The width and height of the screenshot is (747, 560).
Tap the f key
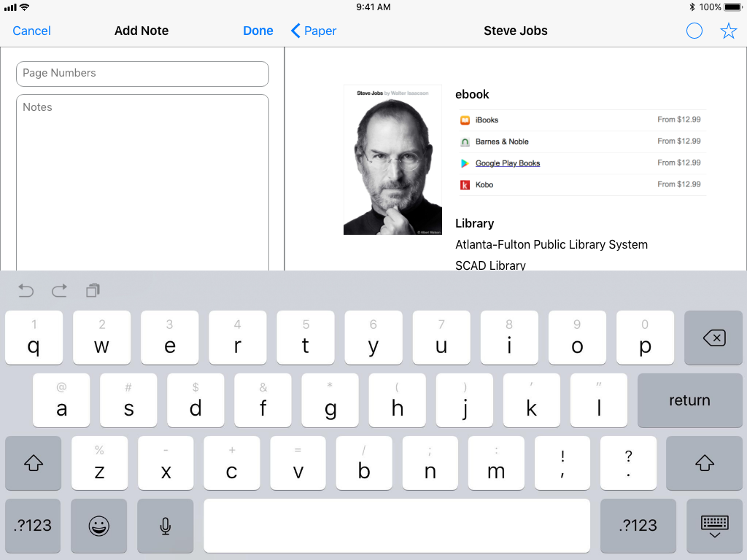pyautogui.click(x=263, y=400)
